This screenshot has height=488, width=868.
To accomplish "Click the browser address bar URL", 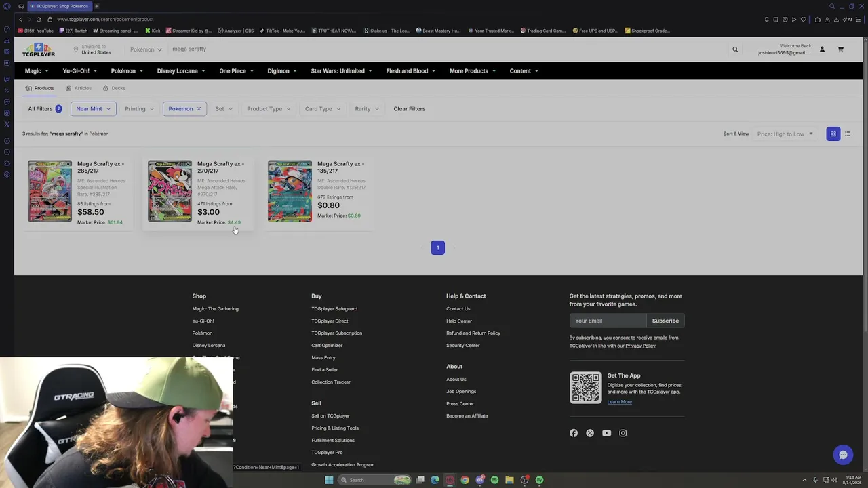I will (105, 19).
